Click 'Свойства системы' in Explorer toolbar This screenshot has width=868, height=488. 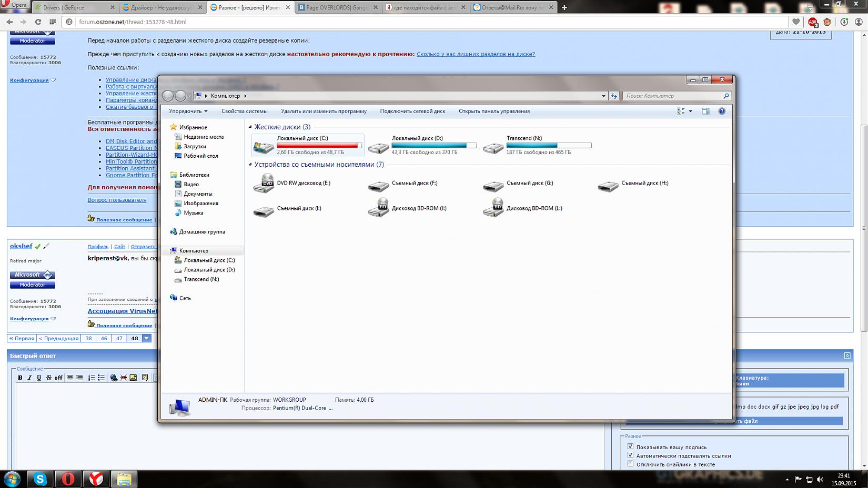pyautogui.click(x=244, y=111)
